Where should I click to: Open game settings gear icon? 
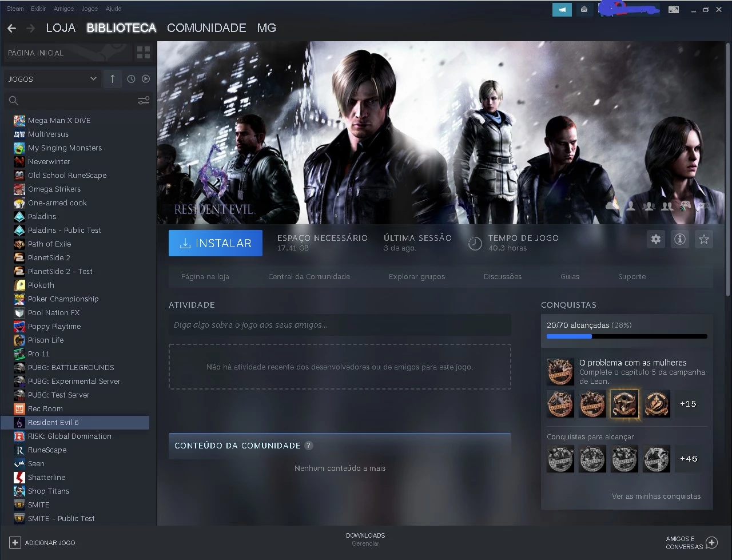click(x=656, y=239)
